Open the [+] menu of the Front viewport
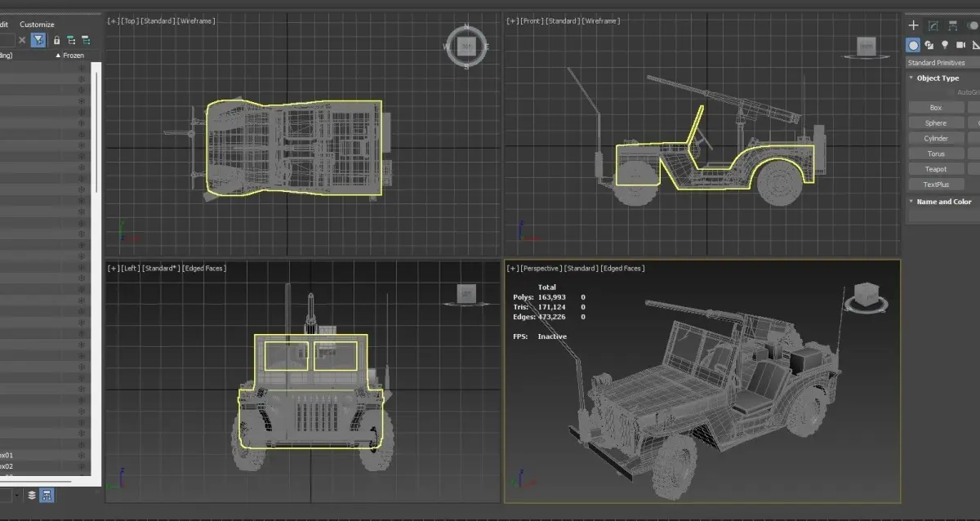 (x=512, y=20)
